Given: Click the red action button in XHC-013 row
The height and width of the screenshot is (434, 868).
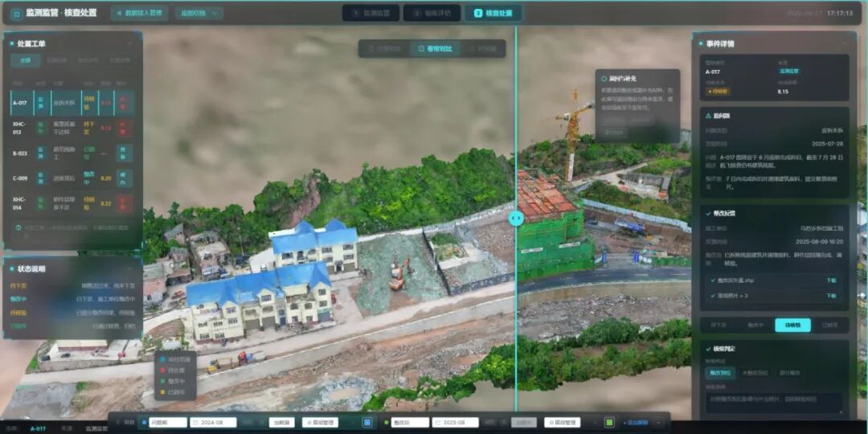Looking at the screenshot, I should (124, 129).
